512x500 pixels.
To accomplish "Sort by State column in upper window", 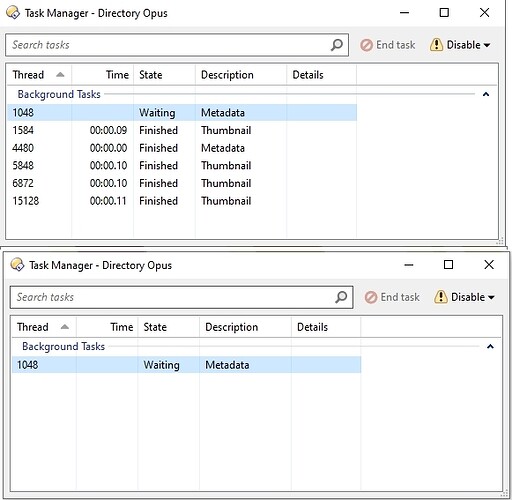I will [164, 75].
